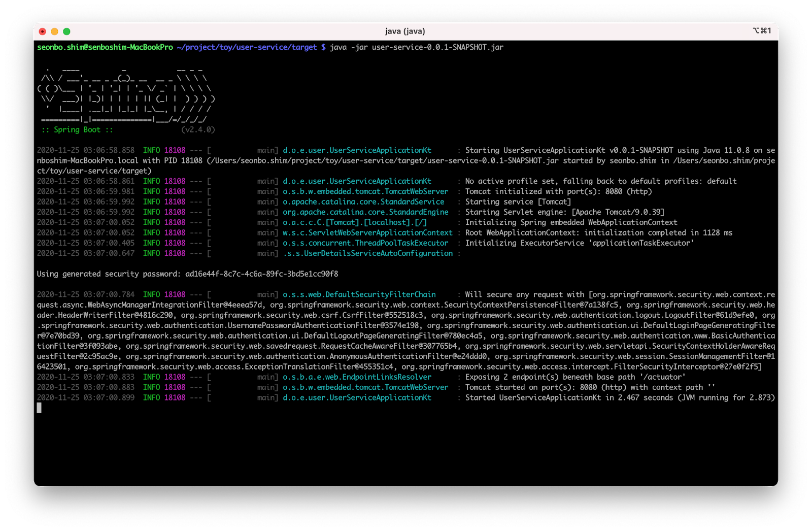Click generated security password 'ad16e44f-8c7c-4c6a-89fc-3bd5e1cc90f8'
812x531 pixels.
(x=262, y=274)
